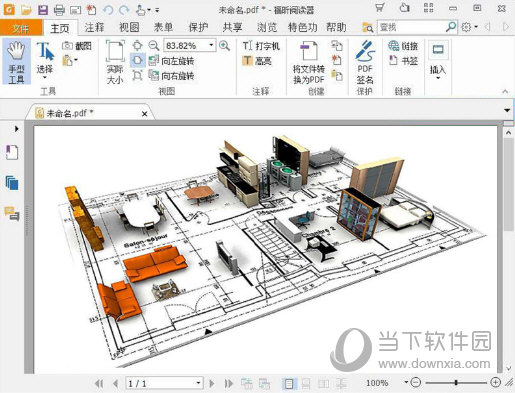This screenshot has height=393, width=515.
Task: Toggle single page view in status bar
Action: click(289, 384)
